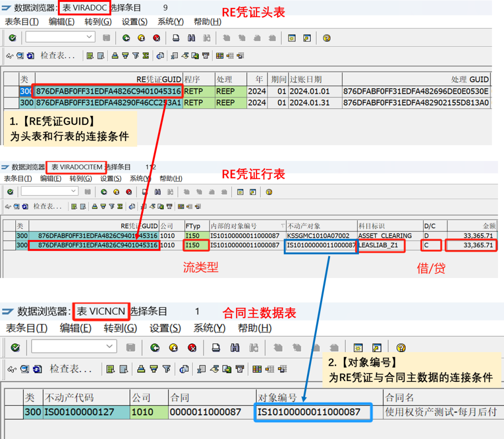Image resolution: width=504 pixels, height=439 pixels.
Task: Click Refresh icon in VIRADOC window
Action: pos(30,56)
